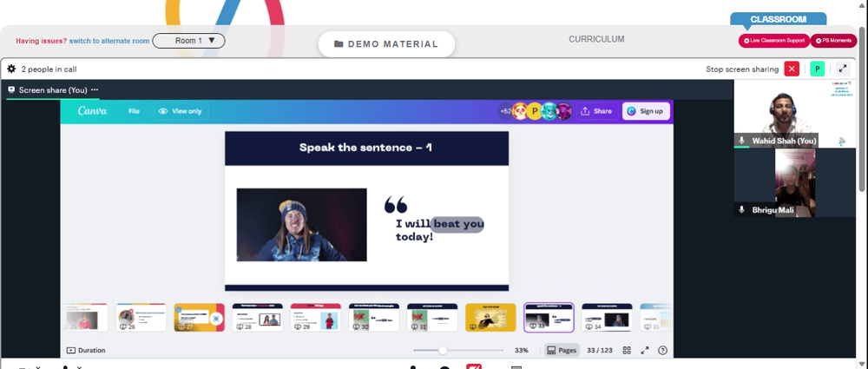Toggle Wahid Shah microphone icon
868x369 pixels.
tap(742, 141)
